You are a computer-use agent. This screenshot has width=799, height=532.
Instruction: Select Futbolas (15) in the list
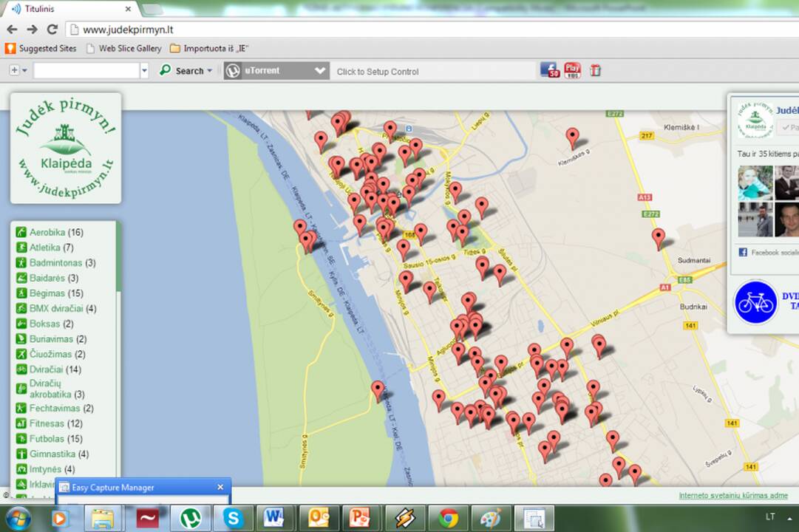(56, 439)
